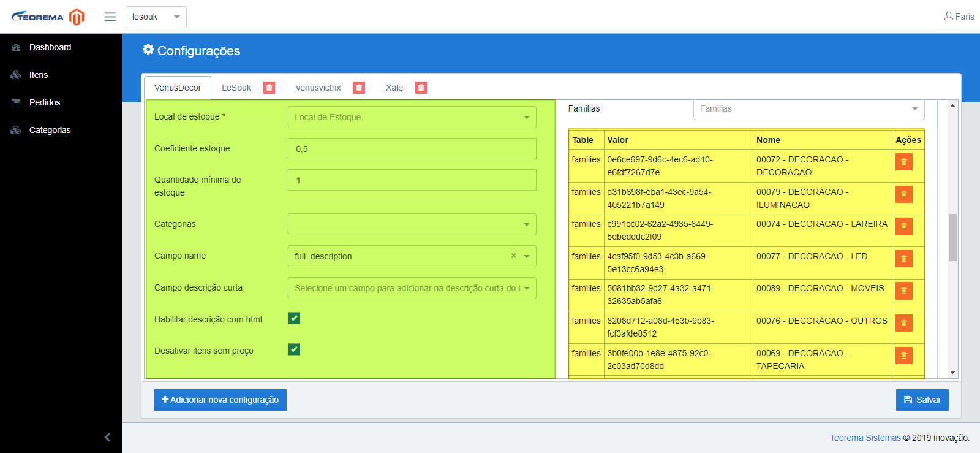980x453 pixels.
Task: Edit the Quantidade mínima de estoque field
Action: [x=412, y=180]
